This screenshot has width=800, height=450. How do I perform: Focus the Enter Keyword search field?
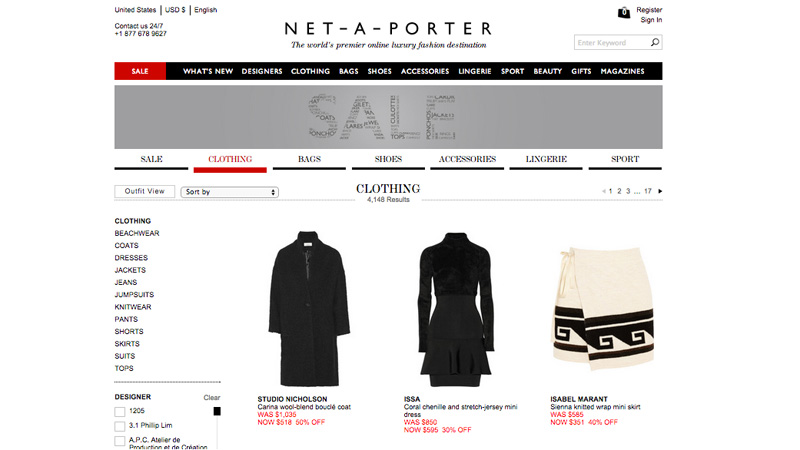(x=613, y=42)
